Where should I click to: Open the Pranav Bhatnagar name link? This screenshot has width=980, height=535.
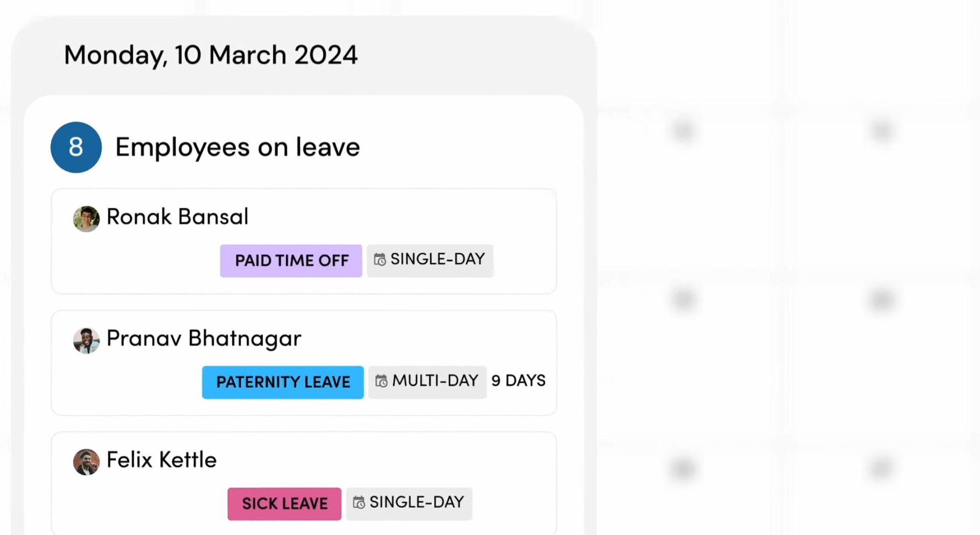click(204, 338)
